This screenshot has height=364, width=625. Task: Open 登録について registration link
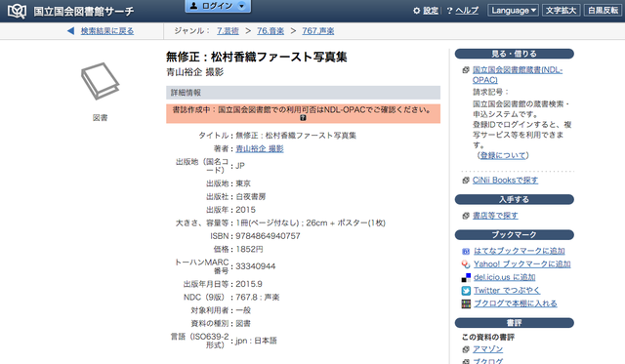tap(503, 155)
